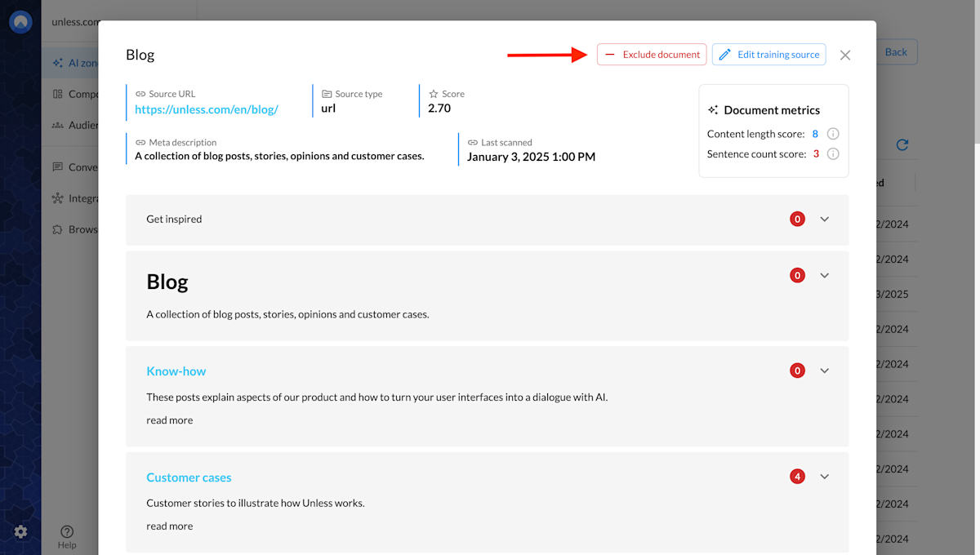View info about the Content length score
The image size is (980, 555).
pyautogui.click(x=832, y=133)
